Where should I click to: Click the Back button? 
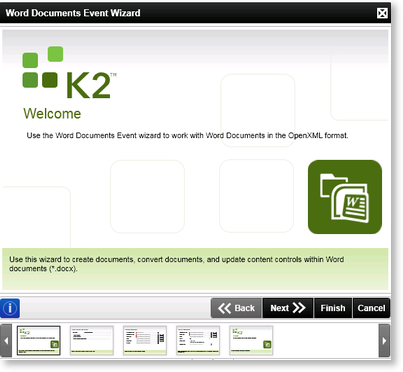pos(236,308)
